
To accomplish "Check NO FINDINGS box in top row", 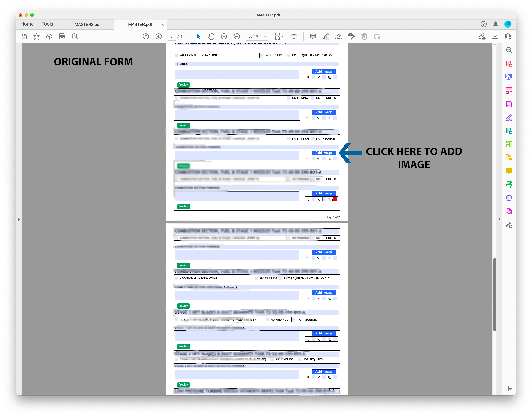I will click(262, 55).
